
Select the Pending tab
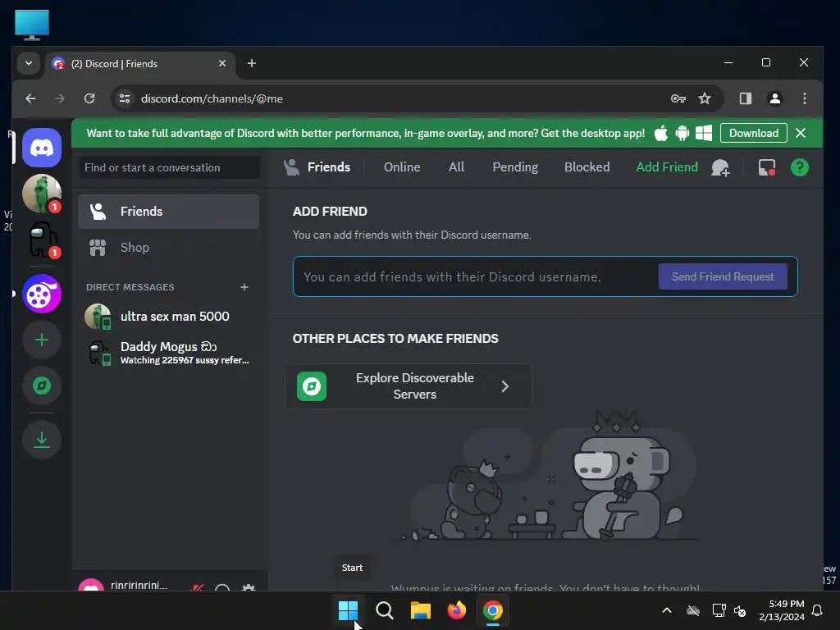[515, 167]
